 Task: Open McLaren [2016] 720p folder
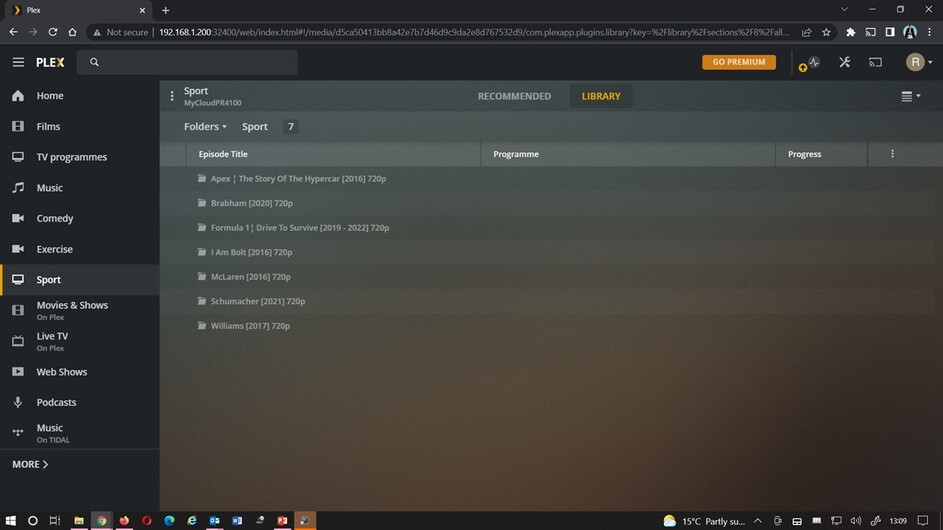250,277
